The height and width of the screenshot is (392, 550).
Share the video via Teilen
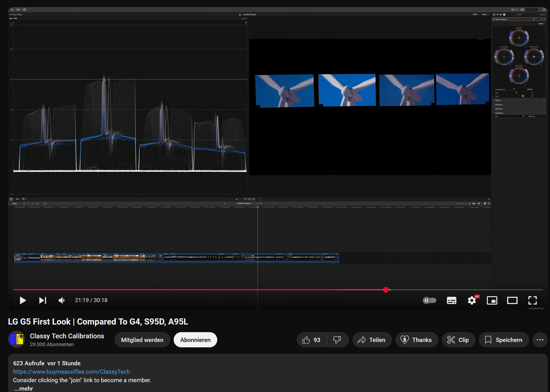pos(372,340)
